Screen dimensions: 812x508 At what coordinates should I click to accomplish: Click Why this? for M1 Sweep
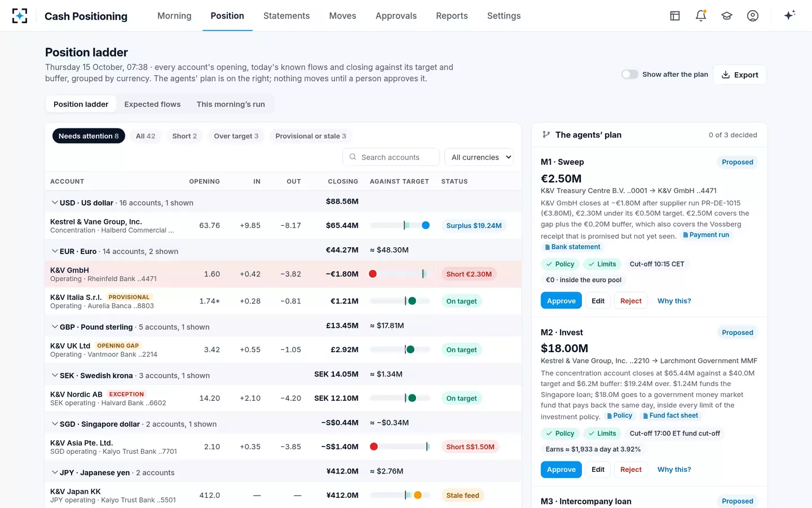674,301
